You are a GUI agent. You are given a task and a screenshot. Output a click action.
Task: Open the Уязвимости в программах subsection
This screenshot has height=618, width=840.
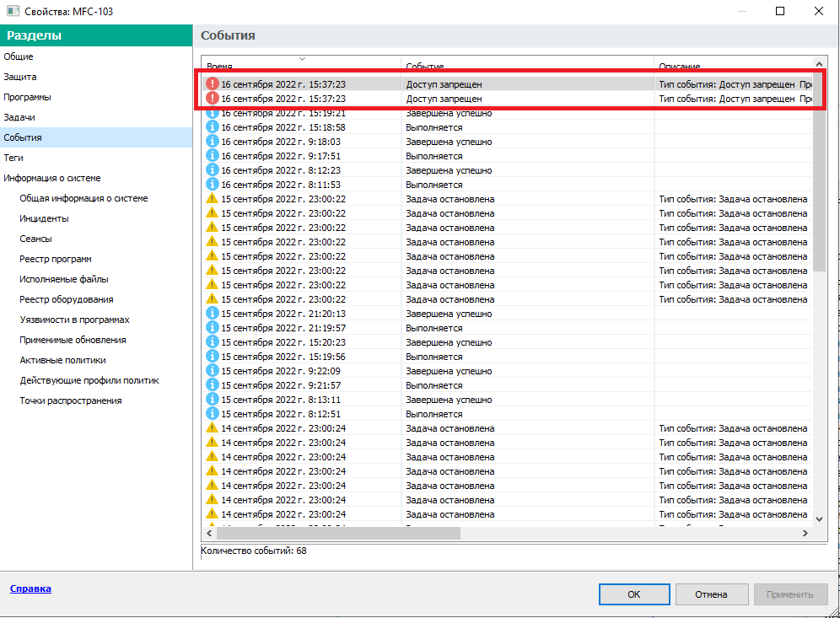74,320
